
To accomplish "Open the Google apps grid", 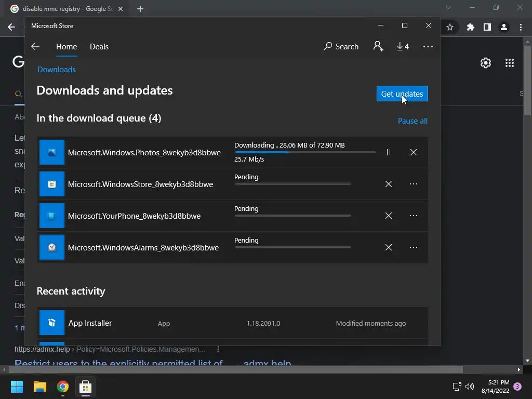I will click(x=509, y=63).
